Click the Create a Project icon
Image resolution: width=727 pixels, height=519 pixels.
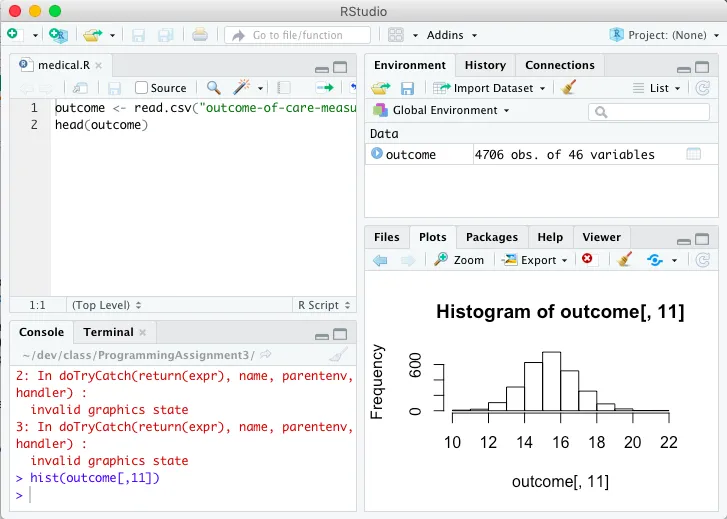(58, 35)
